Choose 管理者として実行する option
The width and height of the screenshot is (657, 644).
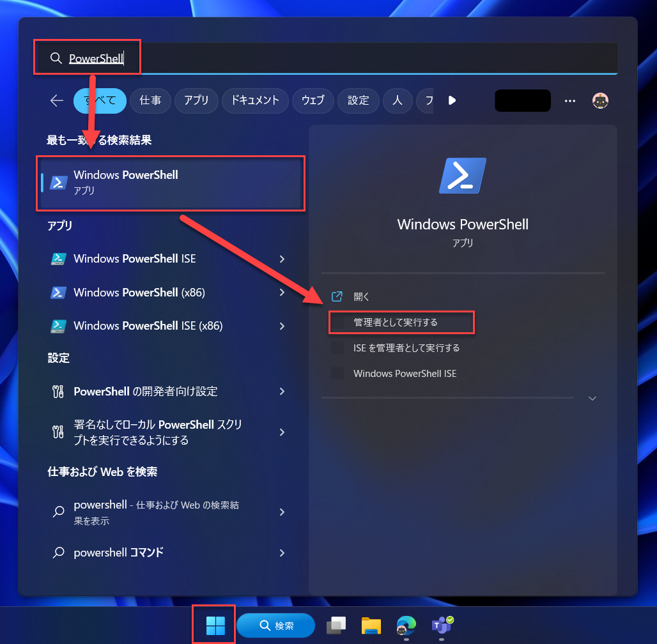[x=395, y=322]
